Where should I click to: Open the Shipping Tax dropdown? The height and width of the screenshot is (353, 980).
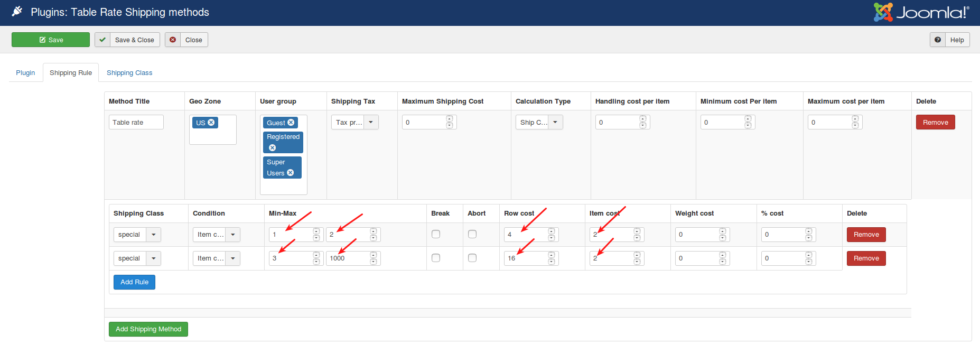pyautogui.click(x=371, y=123)
